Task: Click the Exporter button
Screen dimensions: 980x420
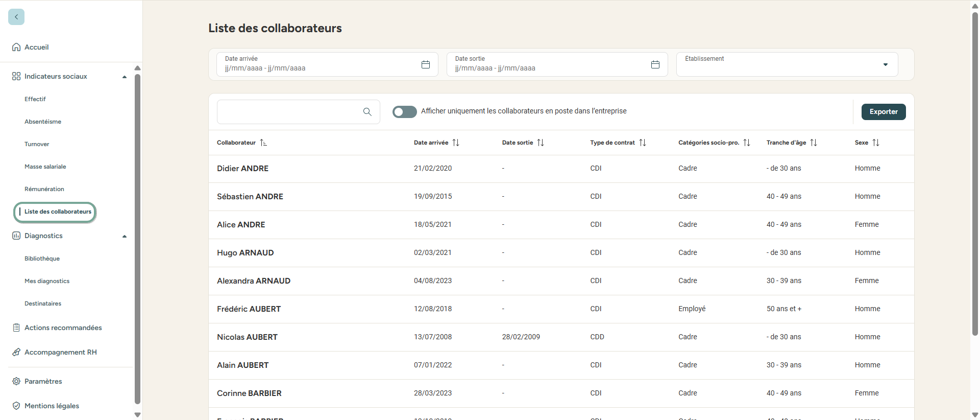Action: (x=883, y=112)
